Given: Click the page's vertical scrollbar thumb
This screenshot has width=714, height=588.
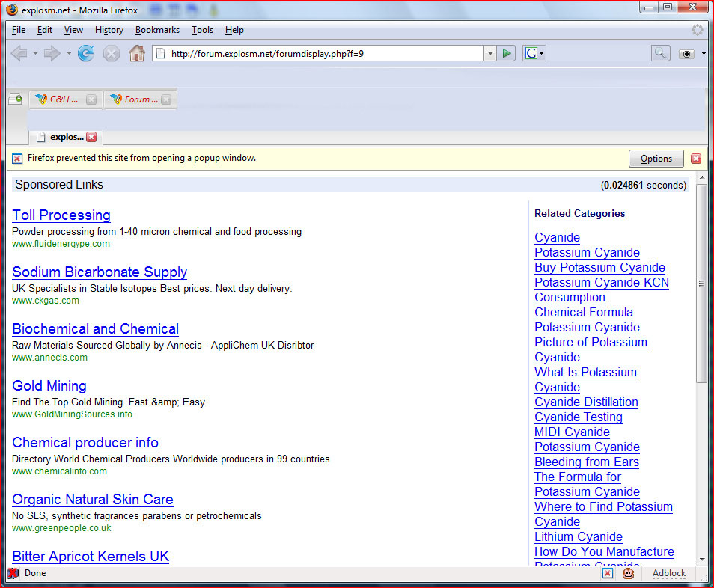Looking at the screenshot, I should click(x=701, y=283).
